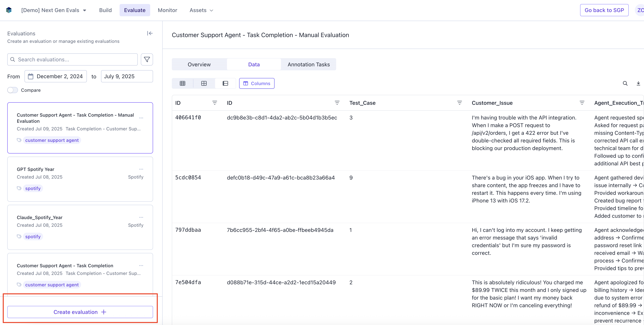Viewport: 644px width, 325px height.
Task: Click UUID d088b71e-315d-44ce-a2d2-1ecd15a20449
Action: point(281,283)
